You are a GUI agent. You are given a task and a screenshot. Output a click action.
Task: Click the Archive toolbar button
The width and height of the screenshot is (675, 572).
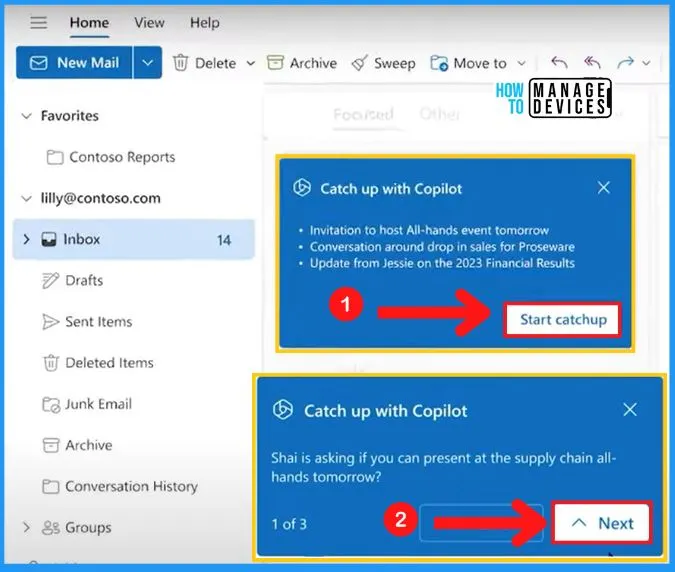tap(302, 63)
